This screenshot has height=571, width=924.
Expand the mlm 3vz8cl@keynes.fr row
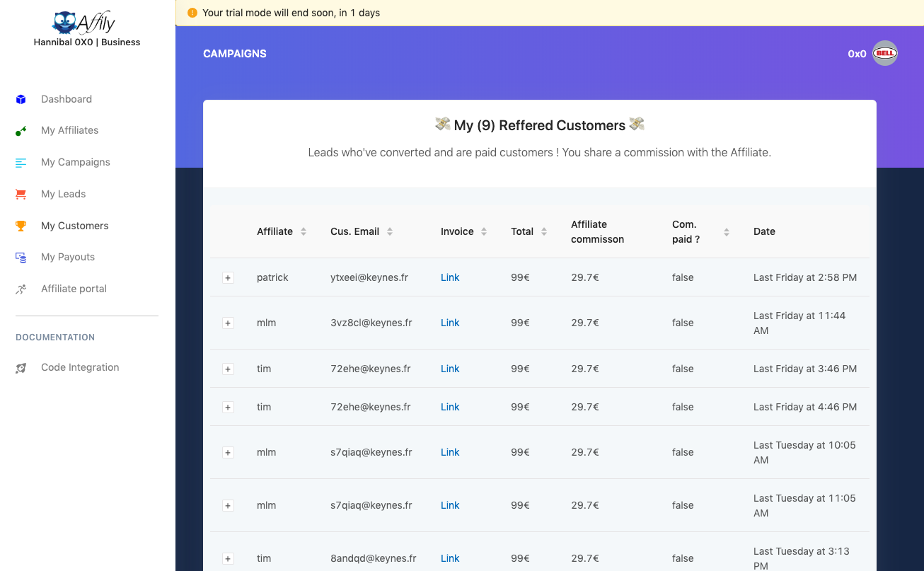(228, 323)
